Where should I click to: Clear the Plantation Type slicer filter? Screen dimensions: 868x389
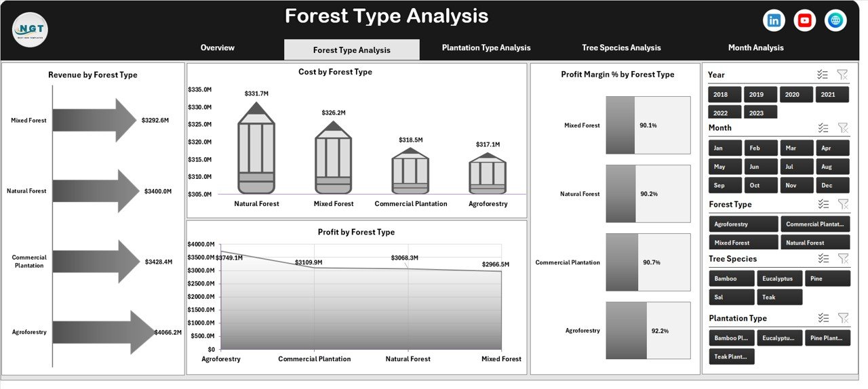[x=842, y=318]
